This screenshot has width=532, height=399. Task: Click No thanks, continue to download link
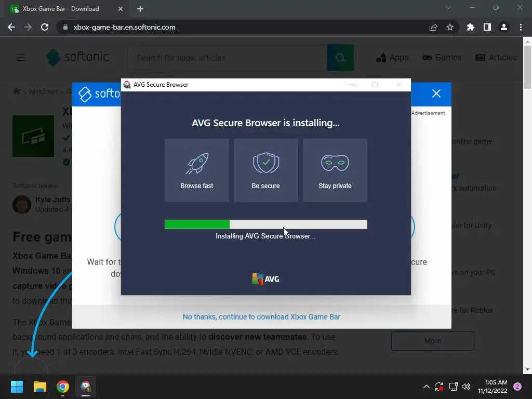click(261, 317)
